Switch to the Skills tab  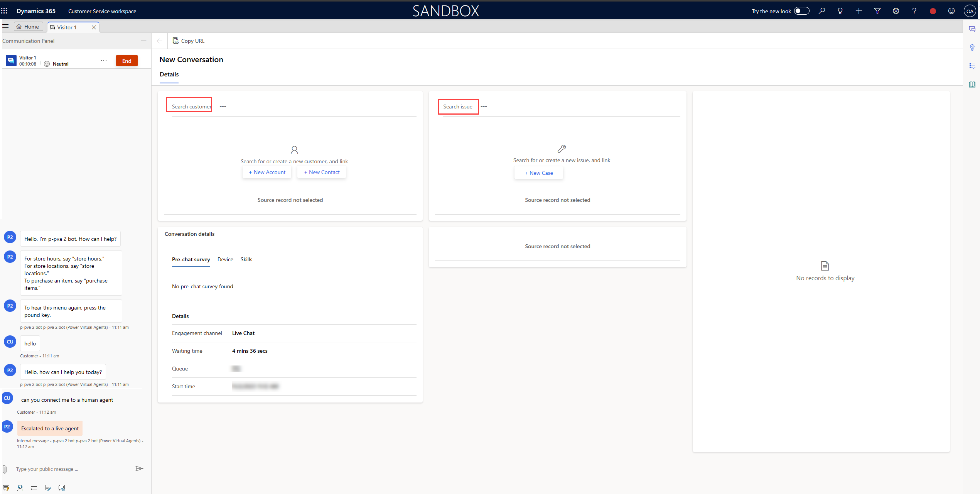pos(246,259)
